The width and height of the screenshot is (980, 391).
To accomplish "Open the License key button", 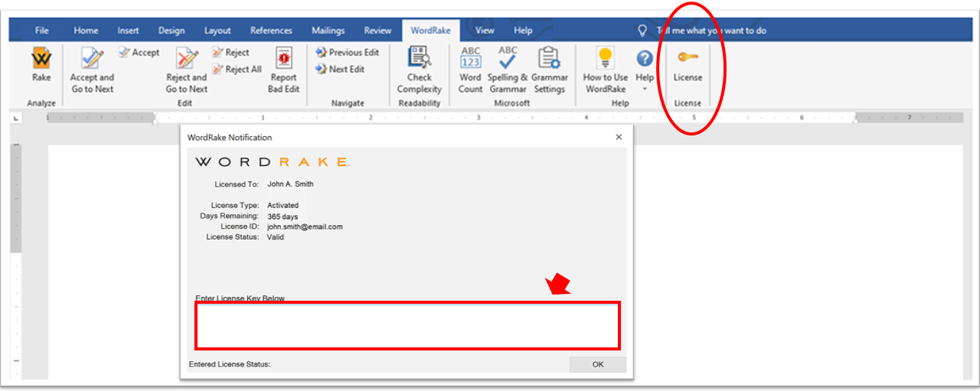I will point(688,67).
